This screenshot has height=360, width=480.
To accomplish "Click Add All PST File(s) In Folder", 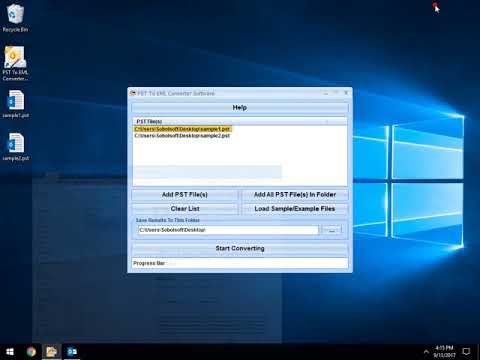I will (295, 195).
